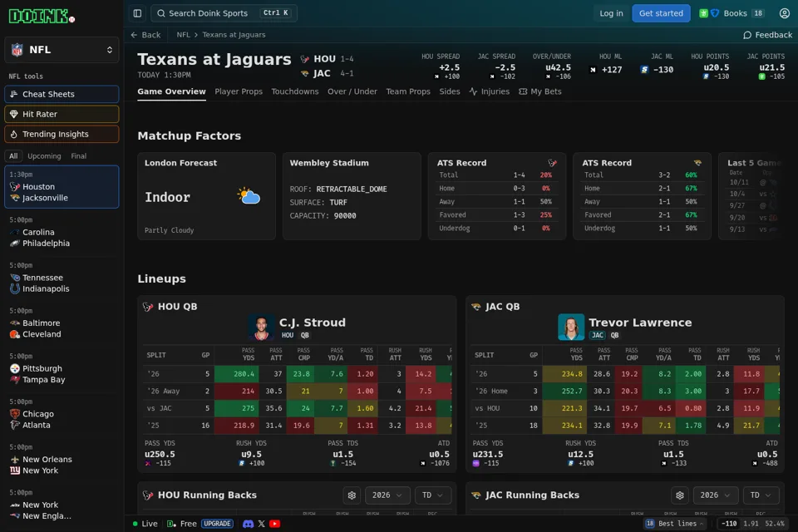
Task: Click the Get started button
Action: pos(661,13)
